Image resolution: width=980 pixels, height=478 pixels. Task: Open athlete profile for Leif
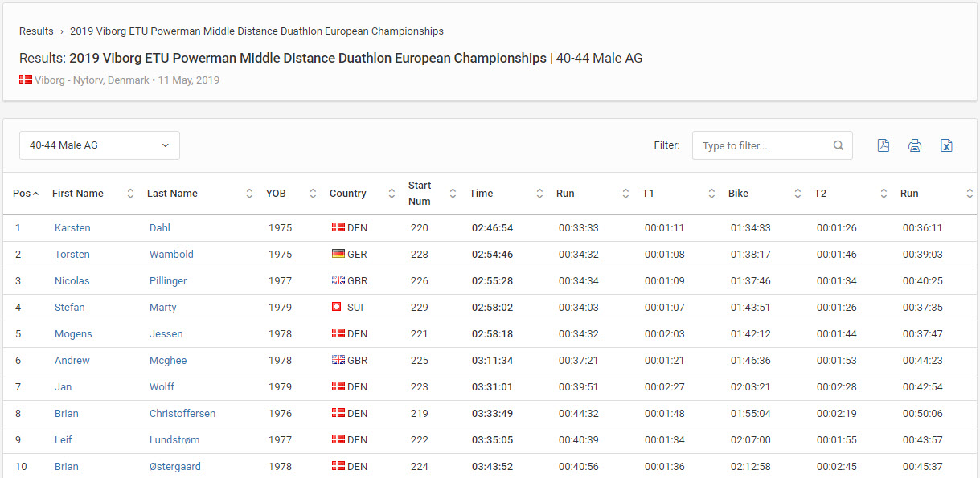point(64,439)
